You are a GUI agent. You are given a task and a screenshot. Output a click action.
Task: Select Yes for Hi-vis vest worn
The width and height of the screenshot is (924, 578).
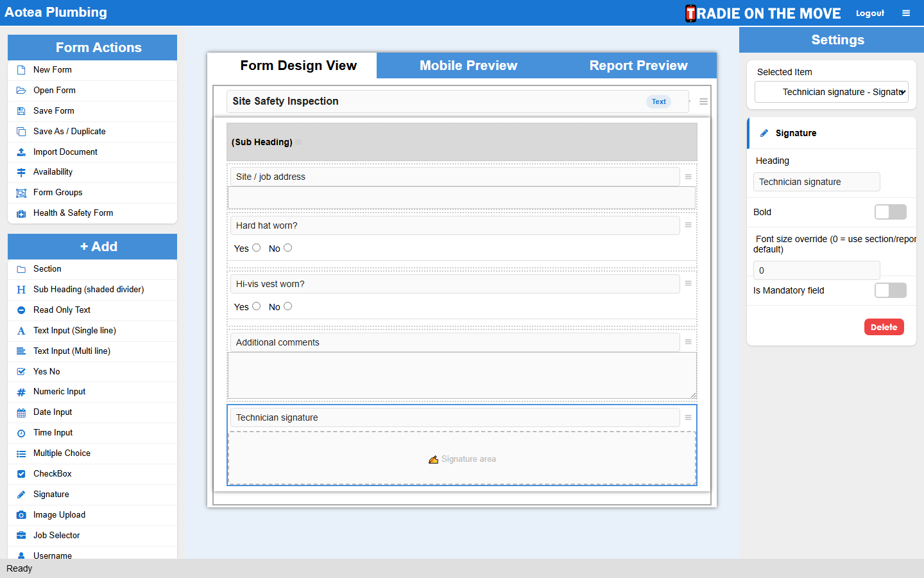point(257,306)
